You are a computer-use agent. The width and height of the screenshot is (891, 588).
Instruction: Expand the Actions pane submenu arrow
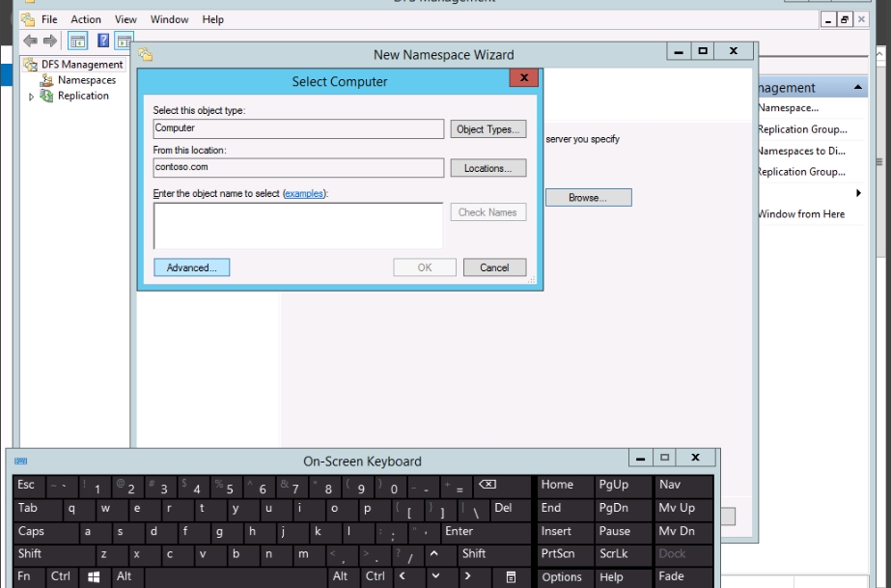858,193
